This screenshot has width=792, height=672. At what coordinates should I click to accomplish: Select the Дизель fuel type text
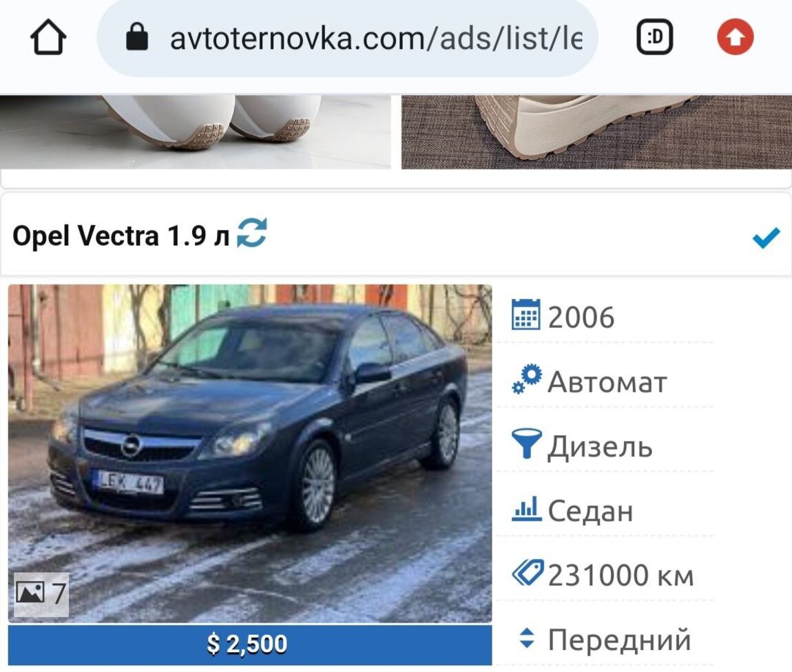[600, 448]
